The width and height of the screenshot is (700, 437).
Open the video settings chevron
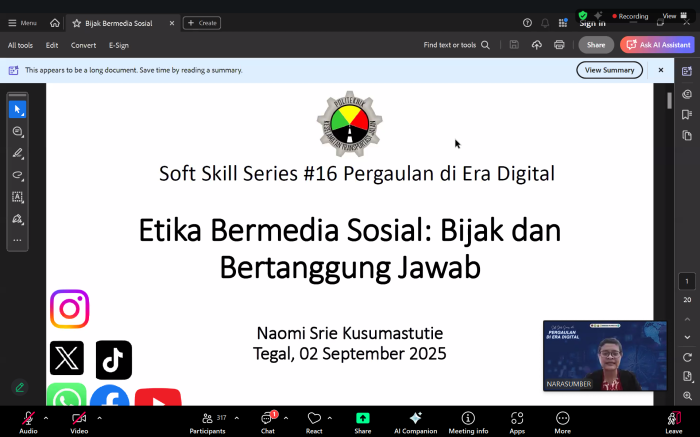click(99, 418)
